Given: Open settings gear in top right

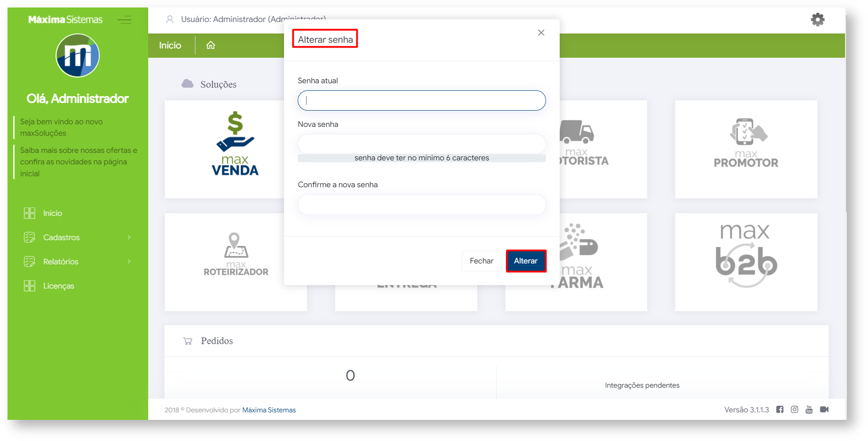Looking at the screenshot, I should tap(818, 19).
